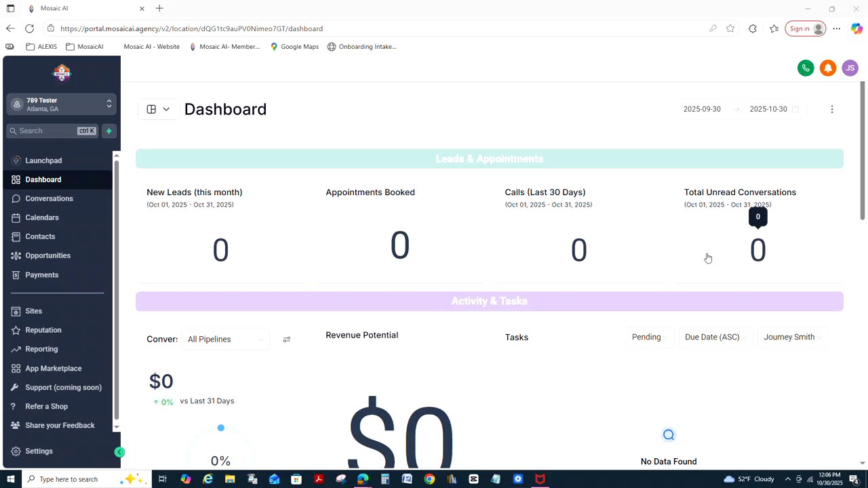
Task: Go back in the browser
Action: 10,28
